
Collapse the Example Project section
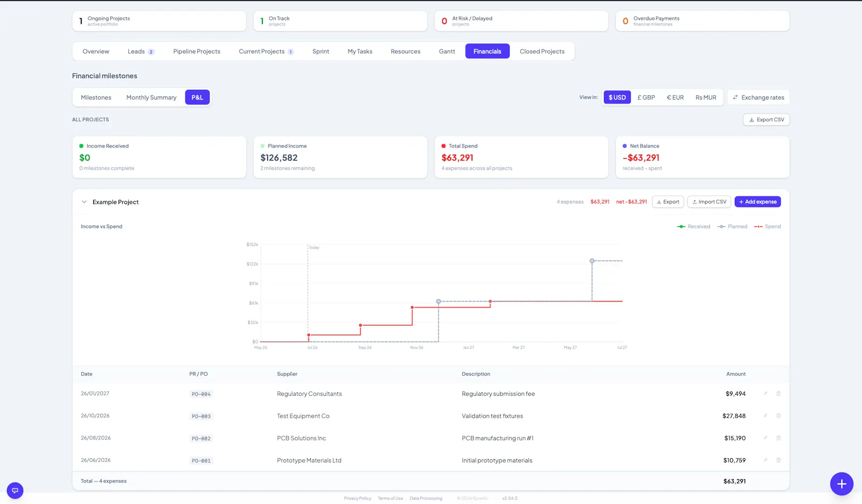(x=84, y=202)
